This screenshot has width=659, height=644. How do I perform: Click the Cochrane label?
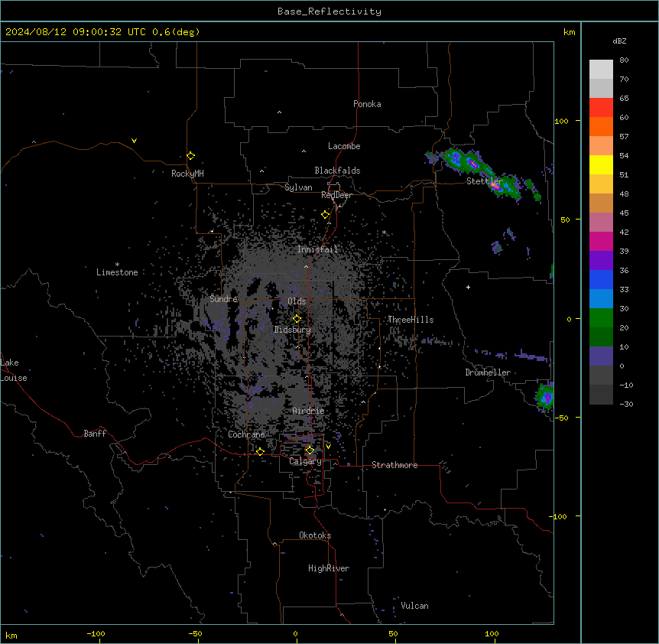tap(246, 434)
